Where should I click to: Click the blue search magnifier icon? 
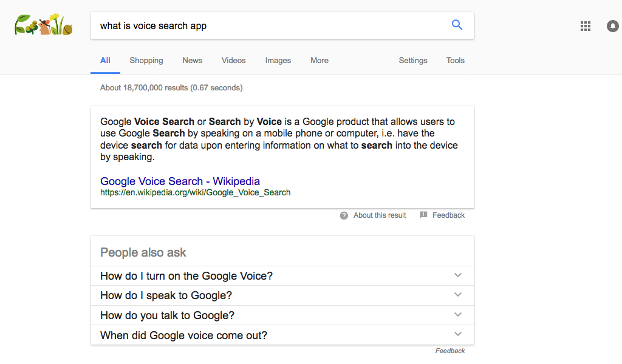pos(457,25)
